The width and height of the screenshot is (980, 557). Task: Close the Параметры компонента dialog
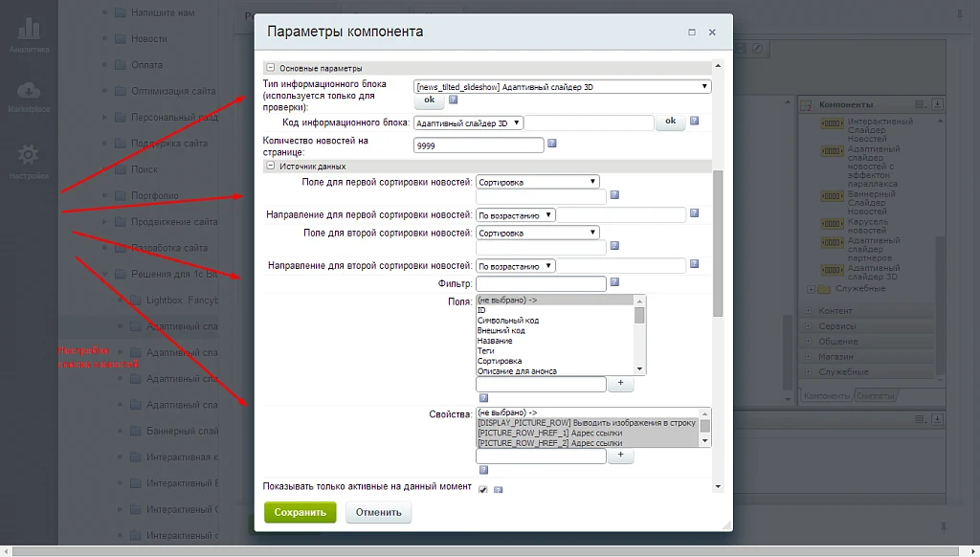[x=712, y=32]
